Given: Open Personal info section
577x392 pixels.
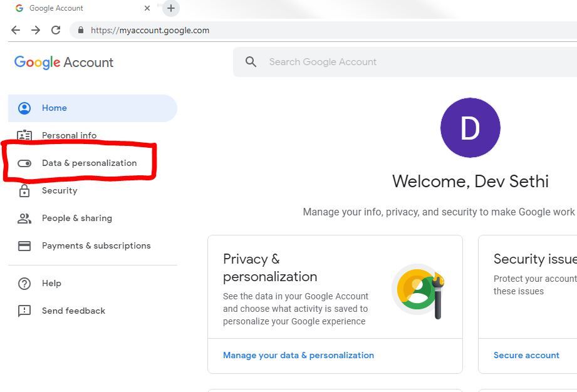Looking at the screenshot, I should 69,135.
